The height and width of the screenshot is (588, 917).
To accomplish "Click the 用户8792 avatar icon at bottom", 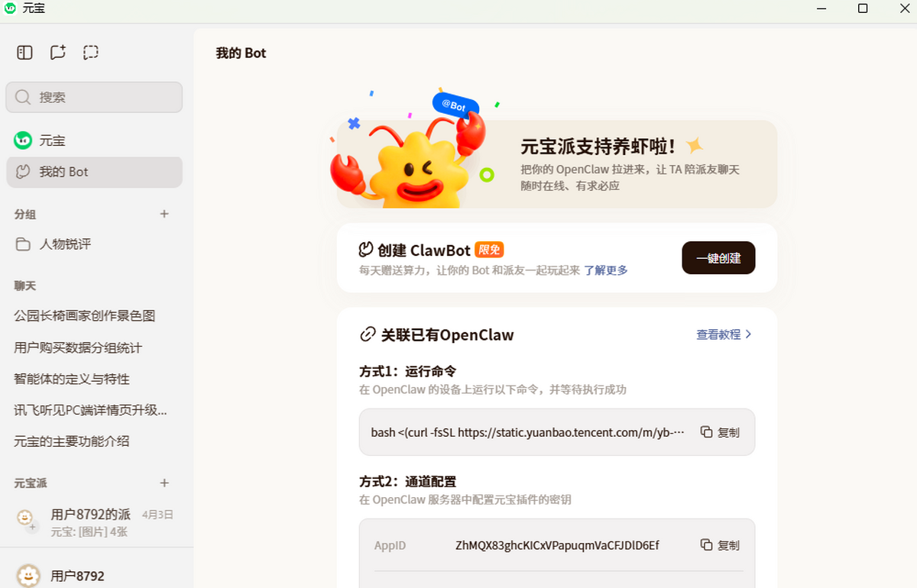I will coord(28,576).
